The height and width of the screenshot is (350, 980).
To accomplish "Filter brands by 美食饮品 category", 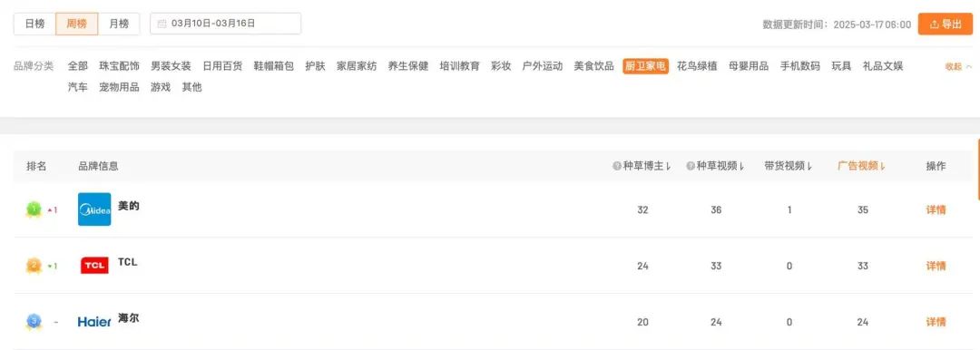I will pyautogui.click(x=593, y=66).
